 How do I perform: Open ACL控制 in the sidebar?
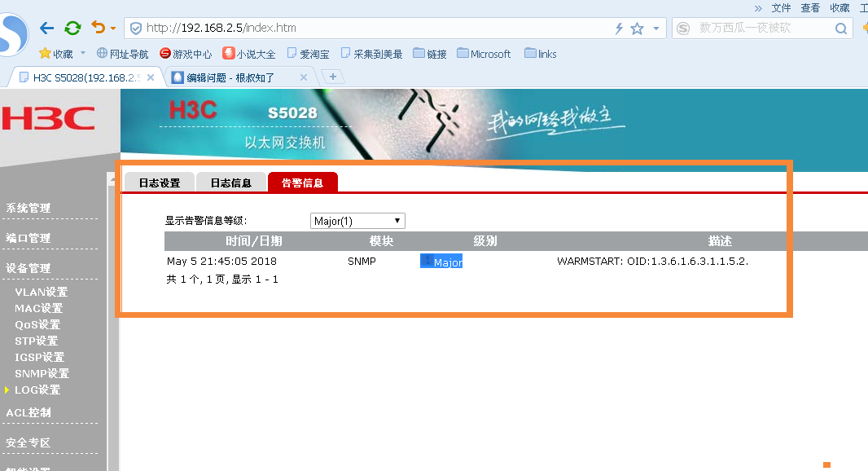(x=28, y=412)
